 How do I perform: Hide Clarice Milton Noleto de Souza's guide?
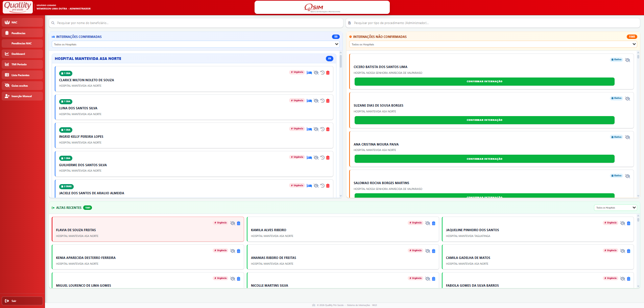[x=316, y=72]
